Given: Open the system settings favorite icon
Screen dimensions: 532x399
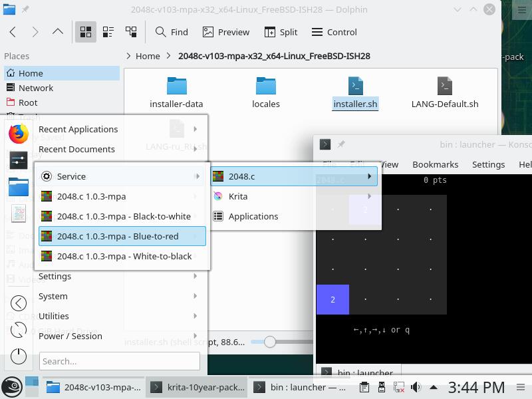Looking at the screenshot, I should pyautogui.click(x=19, y=160).
